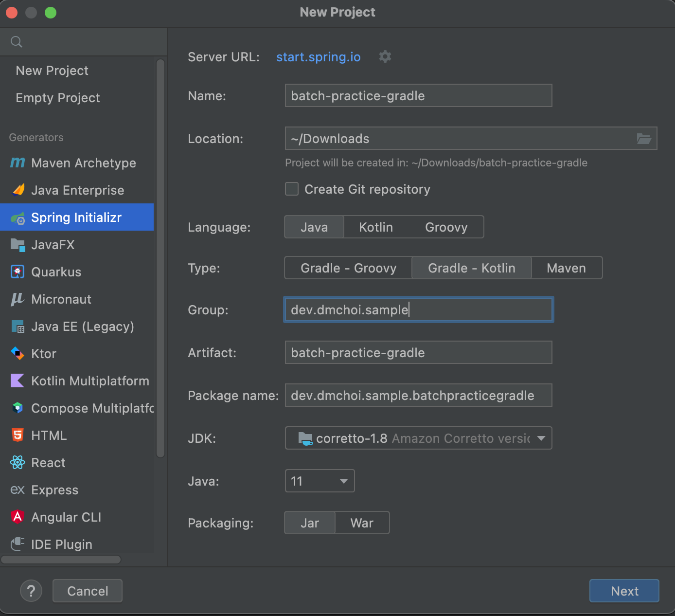Click the search magnifier icon
Image resolution: width=675 pixels, height=616 pixels.
17,42
